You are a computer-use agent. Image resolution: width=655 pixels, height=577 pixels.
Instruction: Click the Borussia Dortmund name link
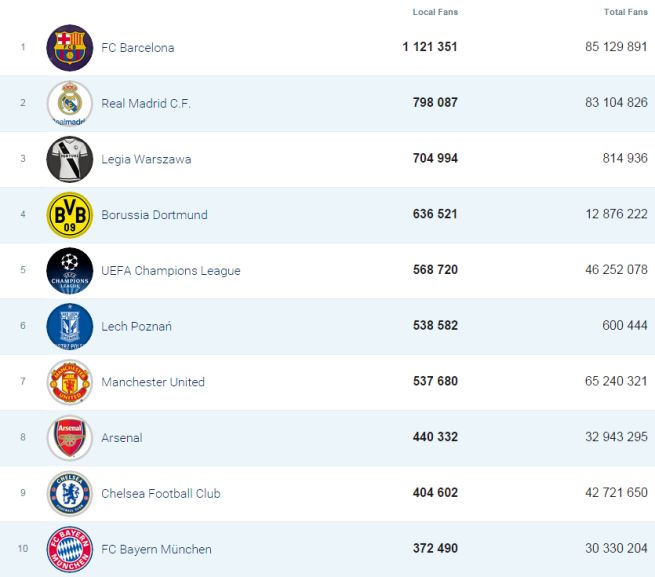click(x=154, y=215)
